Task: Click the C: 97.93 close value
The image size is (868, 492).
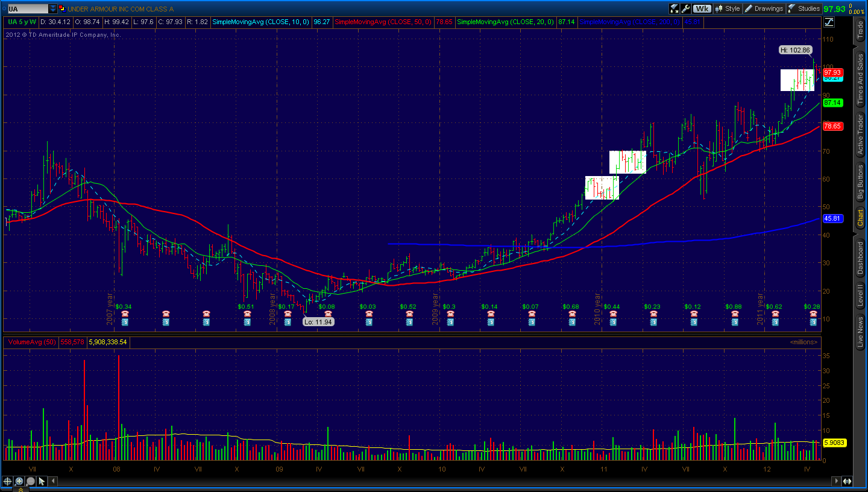Action: pos(170,22)
